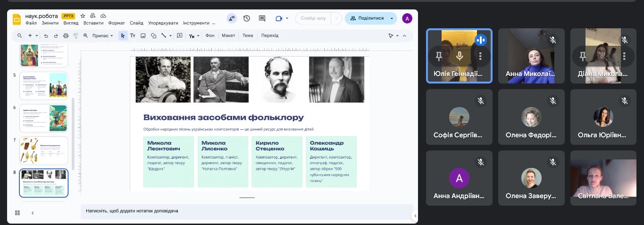Select the text box tool
644x225 pixels.
(x=133, y=36)
